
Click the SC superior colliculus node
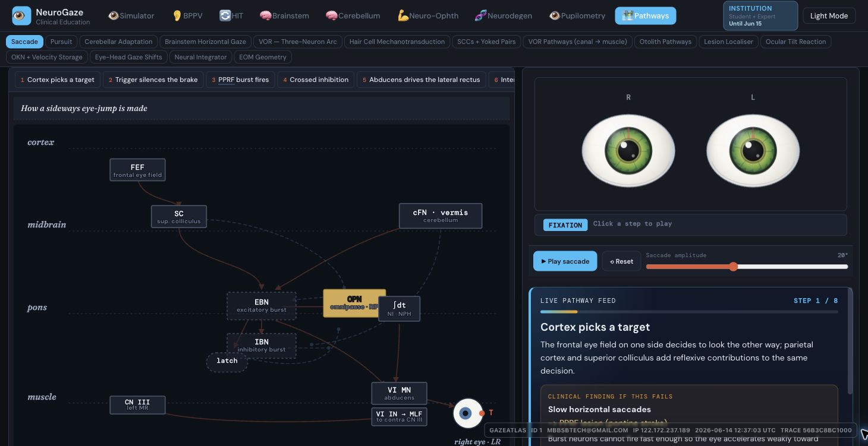179,216
